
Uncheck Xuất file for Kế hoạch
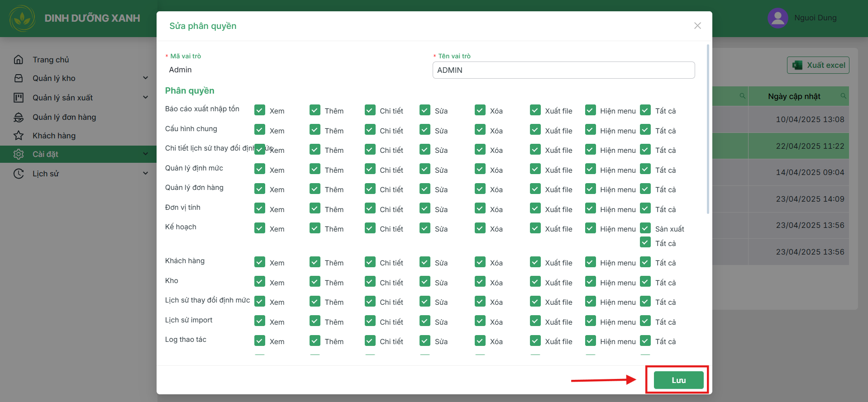(535, 228)
